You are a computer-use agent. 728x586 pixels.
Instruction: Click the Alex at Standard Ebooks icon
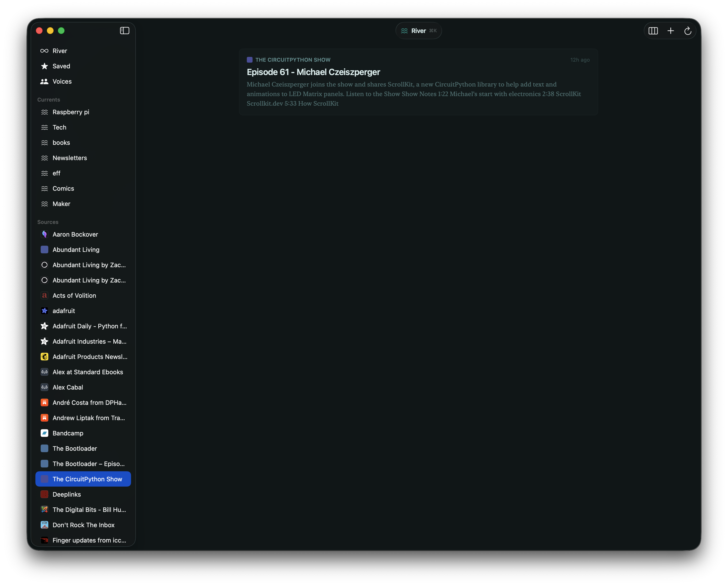pos(44,372)
